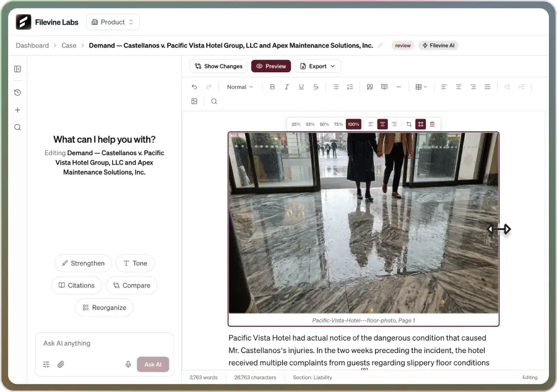This screenshot has width=557, height=392.
Task: Click the Strengthen suggestion chip
Action: point(83,263)
